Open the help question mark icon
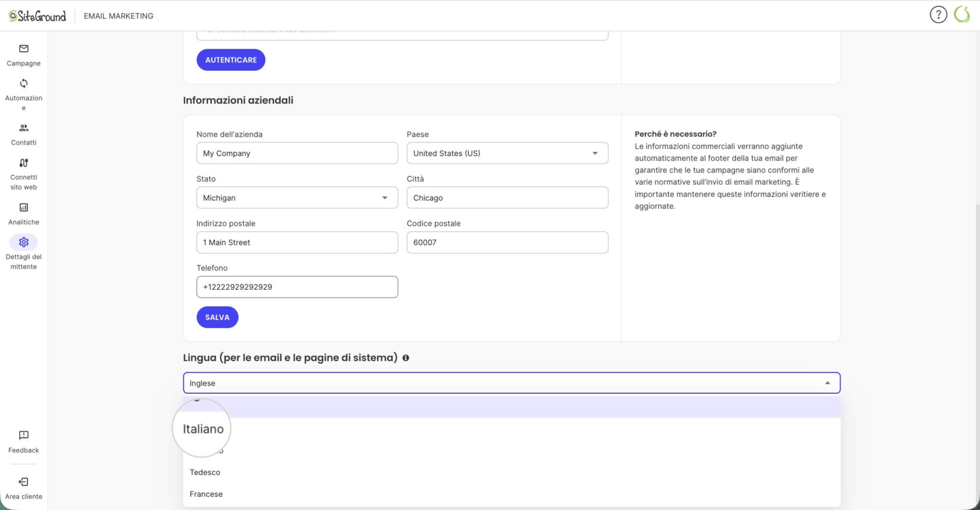Screen dimensions: 980x510 tap(938, 15)
